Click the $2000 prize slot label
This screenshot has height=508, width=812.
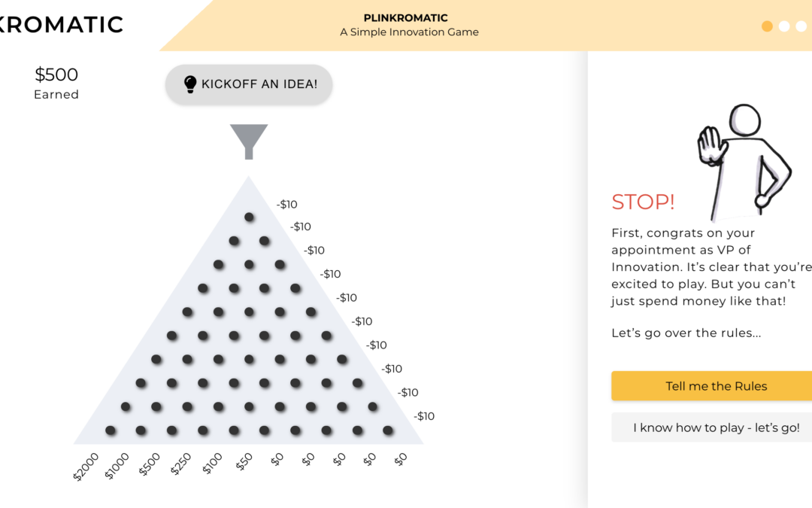pyautogui.click(x=86, y=467)
